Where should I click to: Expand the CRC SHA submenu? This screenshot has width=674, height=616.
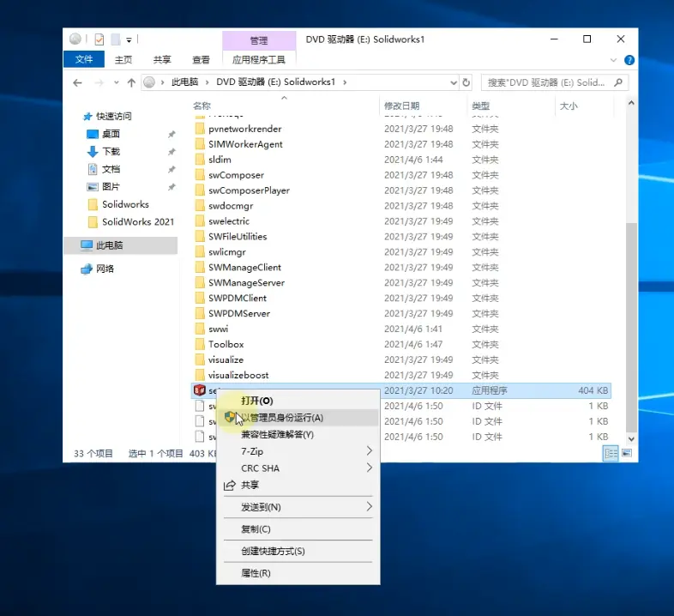pos(298,468)
